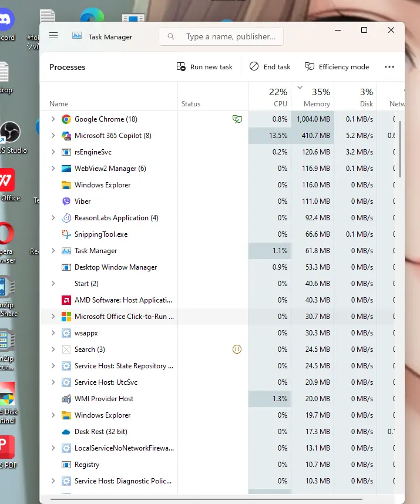Screen dimensions: 420x504
Task: Click the 5.2 MB/s disk cell
Action: coord(355,136)
